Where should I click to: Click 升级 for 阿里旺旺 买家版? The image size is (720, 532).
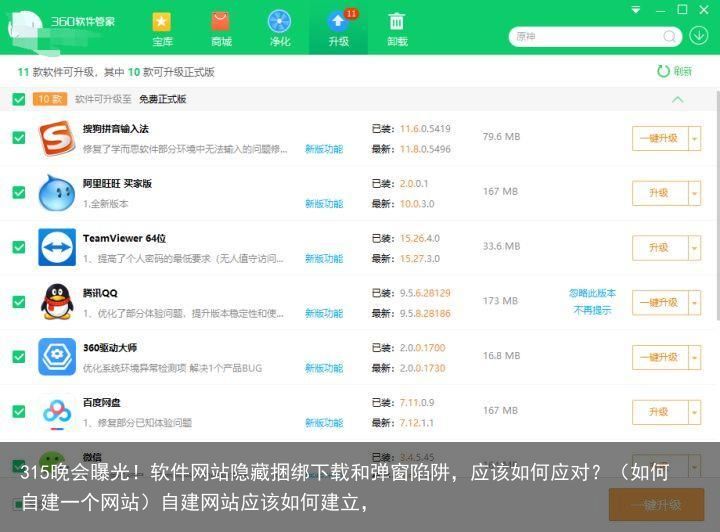click(660, 193)
